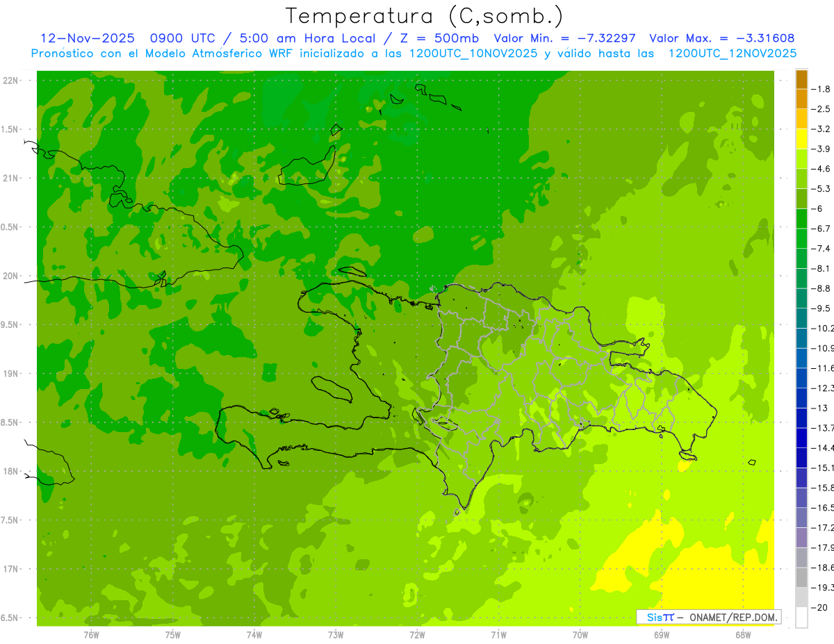Click the "72W" longitude axis label

pyautogui.click(x=417, y=635)
